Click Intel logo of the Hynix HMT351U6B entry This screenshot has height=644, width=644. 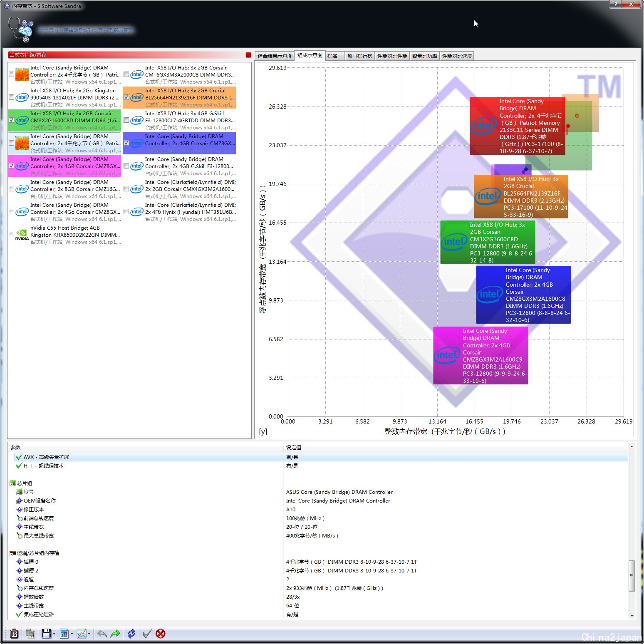click(x=137, y=212)
